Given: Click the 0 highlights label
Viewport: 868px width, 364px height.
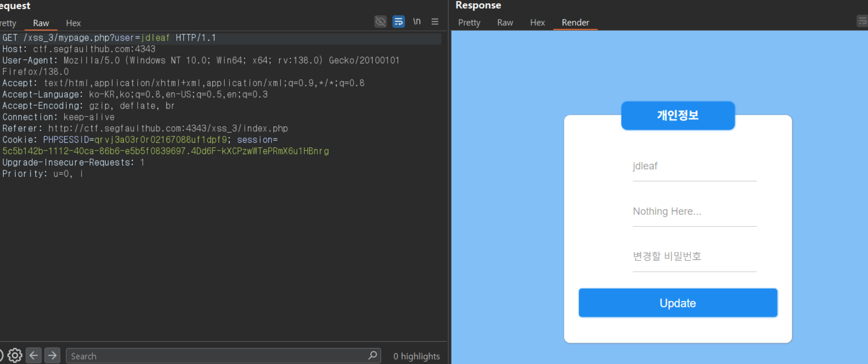Looking at the screenshot, I should click(417, 356).
